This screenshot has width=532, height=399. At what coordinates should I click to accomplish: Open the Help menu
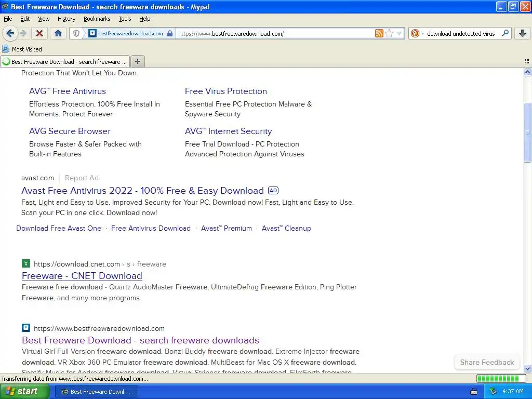[145, 19]
